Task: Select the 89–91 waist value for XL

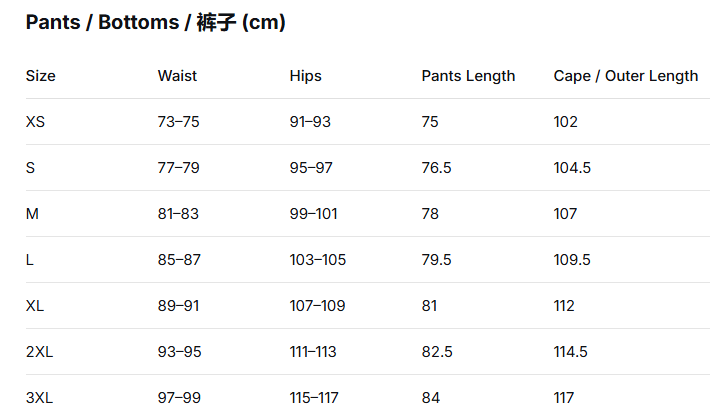Action: tap(178, 306)
